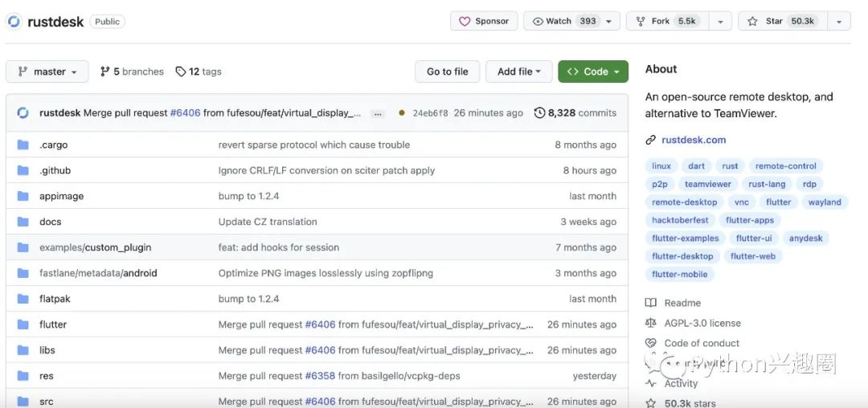
Task: Open the 12 tags link
Action: pyautogui.click(x=199, y=71)
